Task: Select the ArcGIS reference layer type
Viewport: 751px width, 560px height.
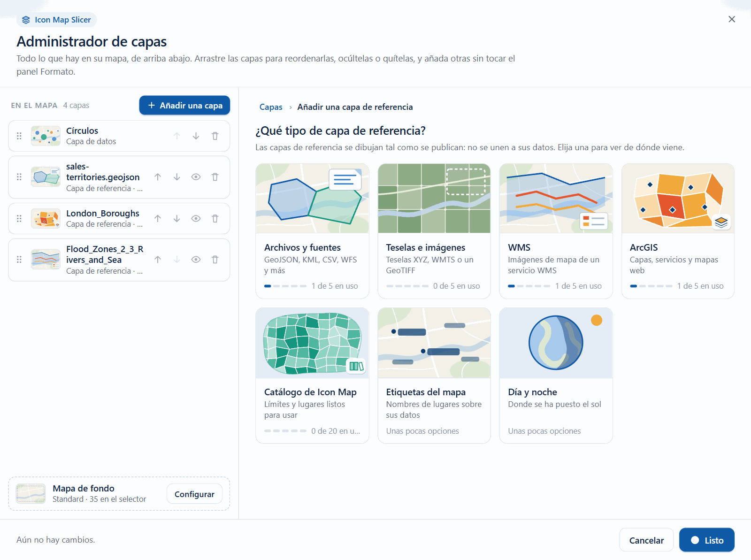Action: pos(678,231)
